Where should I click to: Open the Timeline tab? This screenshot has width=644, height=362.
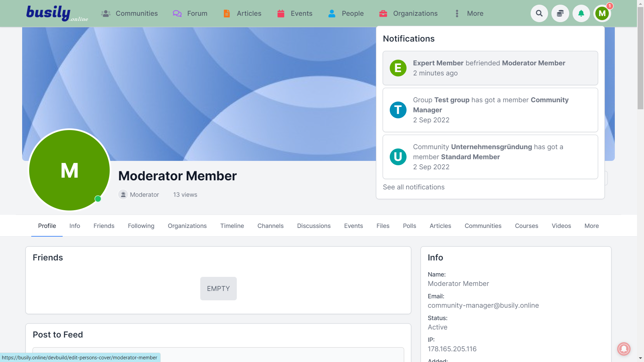point(232,226)
